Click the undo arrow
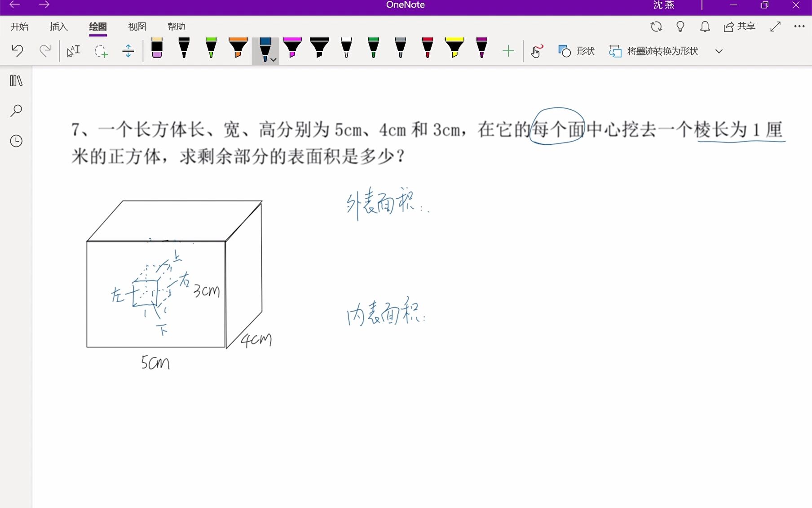The image size is (812, 508). pyautogui.click(x=18, y=51)
